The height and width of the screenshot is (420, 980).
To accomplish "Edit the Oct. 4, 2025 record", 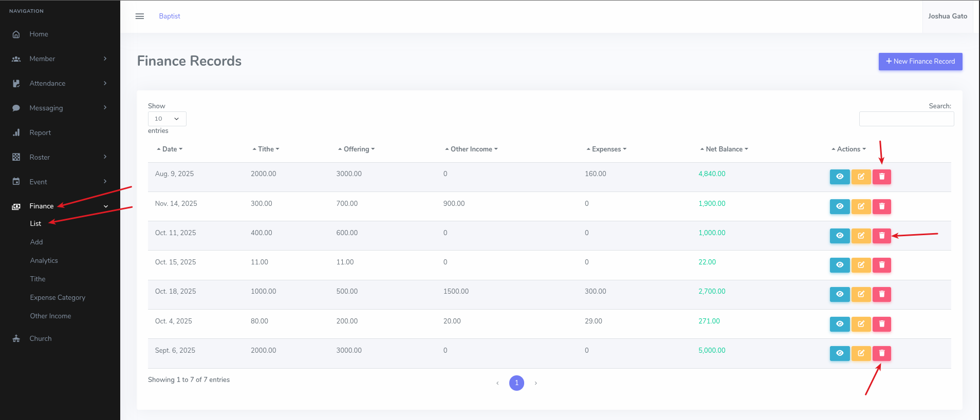I will point(861,324).
